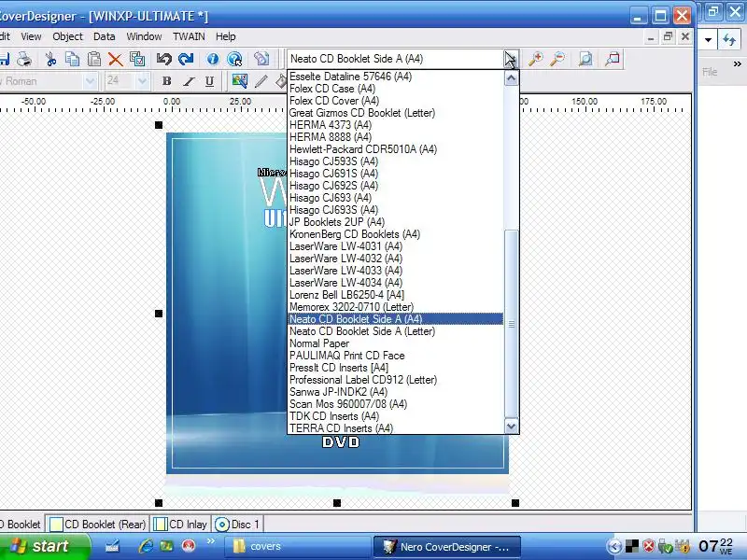Open the blue Info icon
This screenshot has width=747, height=560.
point(213,59)
